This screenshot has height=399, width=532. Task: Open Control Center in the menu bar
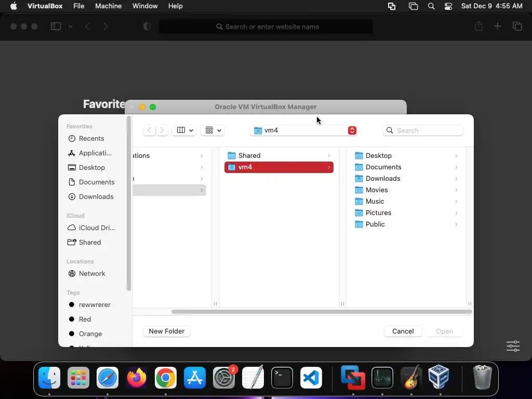point(448,6)
